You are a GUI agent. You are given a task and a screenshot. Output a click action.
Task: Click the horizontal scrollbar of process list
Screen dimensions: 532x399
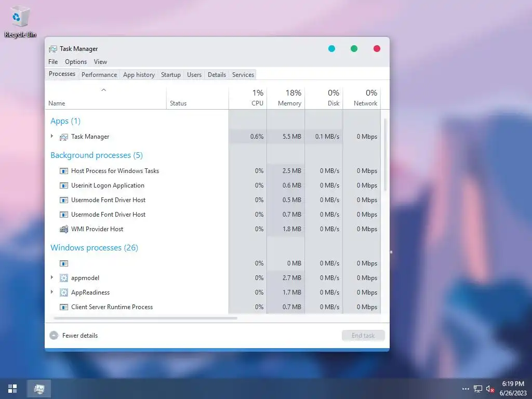[145, 318]
